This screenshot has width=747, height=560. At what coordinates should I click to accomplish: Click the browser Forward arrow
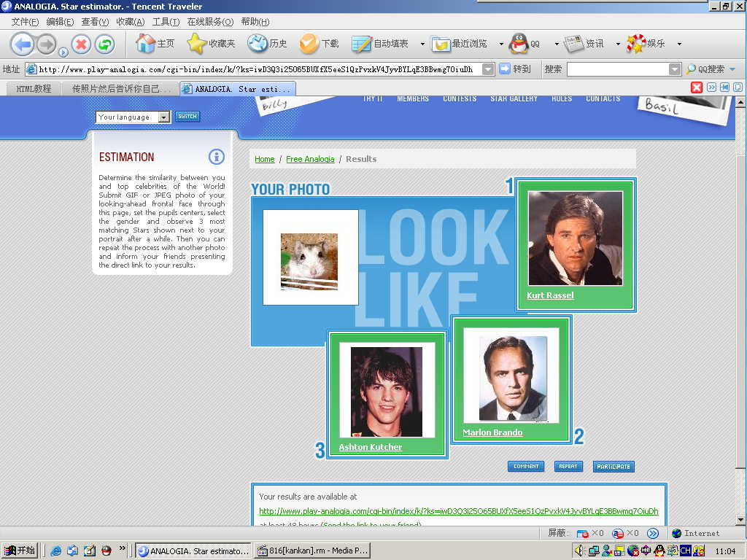pyautogui.click(x=46, y=44)
